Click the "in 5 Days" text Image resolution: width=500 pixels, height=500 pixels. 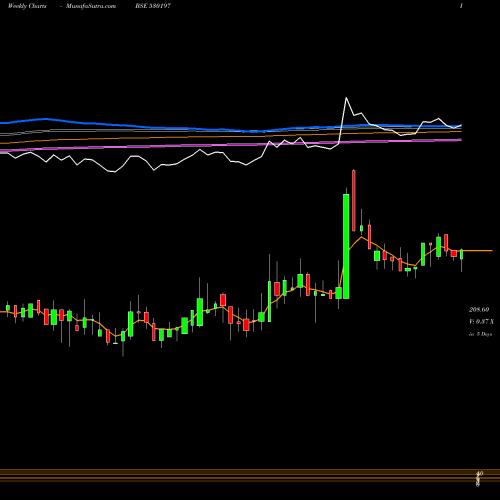[480, 334]
